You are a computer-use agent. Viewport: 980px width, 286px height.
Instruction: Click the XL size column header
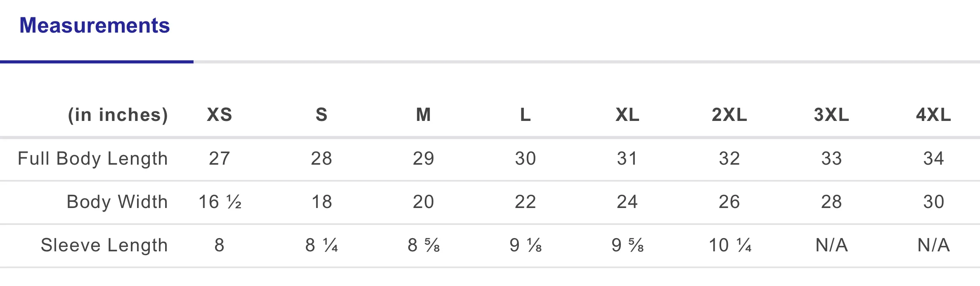coord(627,115)
